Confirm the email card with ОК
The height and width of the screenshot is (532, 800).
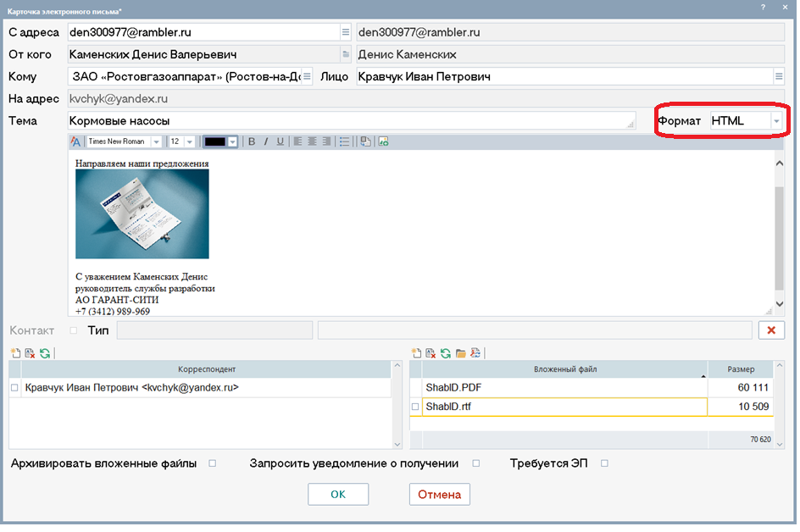tap(338, 494)
